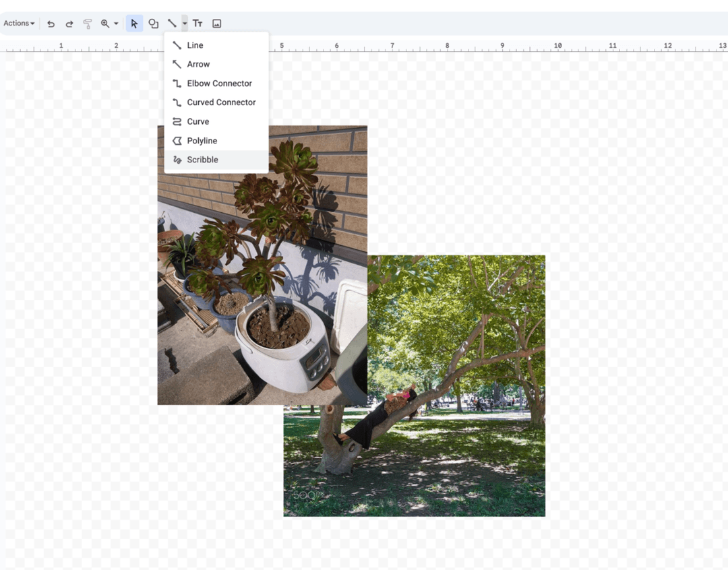Select the Text box tool
The width and height of the screenshot is (728, 570).
coord(198,24)
